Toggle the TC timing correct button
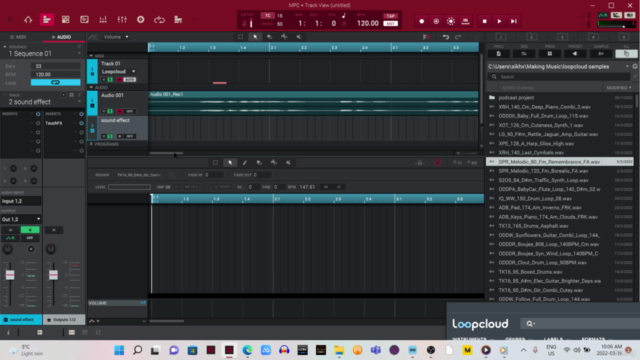This screenshot has width=640, height=360. (268, 16)
